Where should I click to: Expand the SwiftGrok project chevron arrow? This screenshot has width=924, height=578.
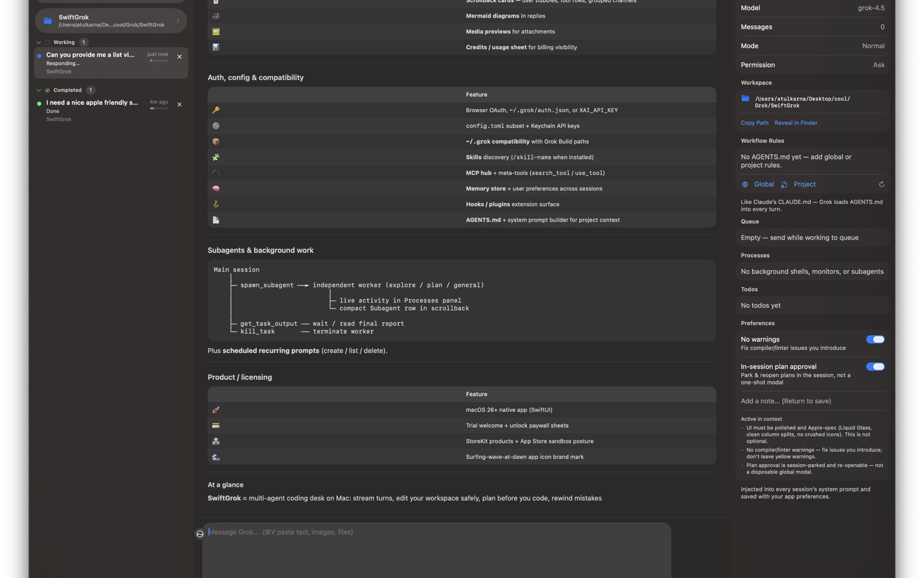pos(178,21)
